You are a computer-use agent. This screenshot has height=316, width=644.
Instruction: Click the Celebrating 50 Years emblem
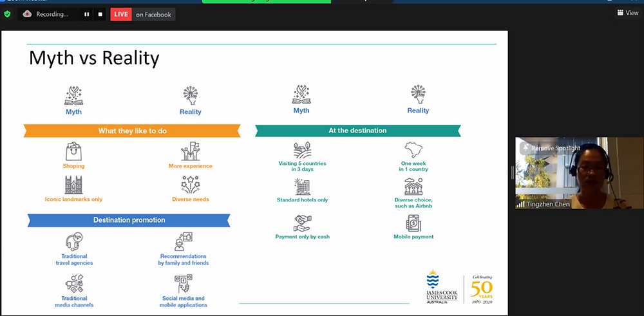(x=481, y=290)
